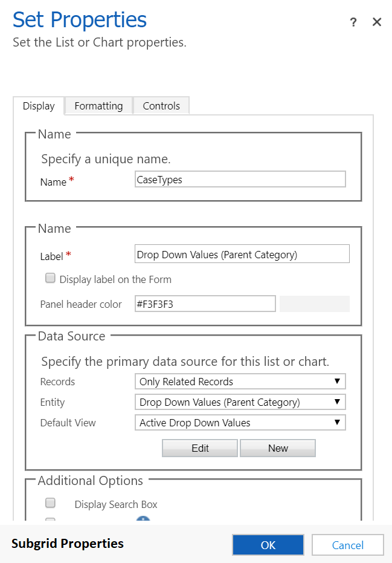Check the Display Search Box option

(x=51, y=503)
